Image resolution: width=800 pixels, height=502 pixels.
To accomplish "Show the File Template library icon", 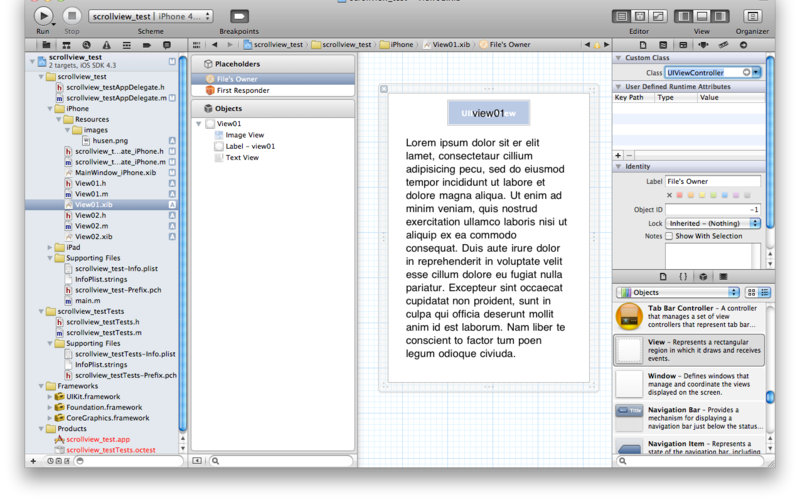I will click(663, 277).
